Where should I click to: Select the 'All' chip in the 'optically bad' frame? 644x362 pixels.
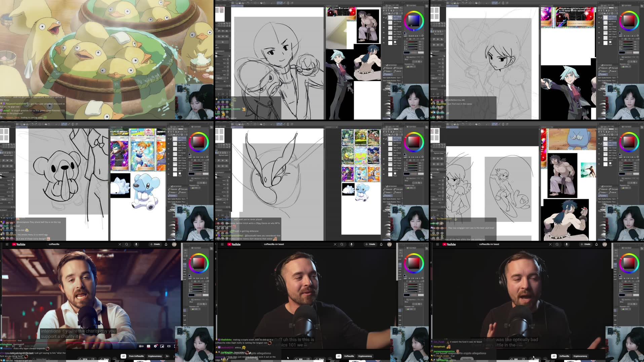(554, 356)
